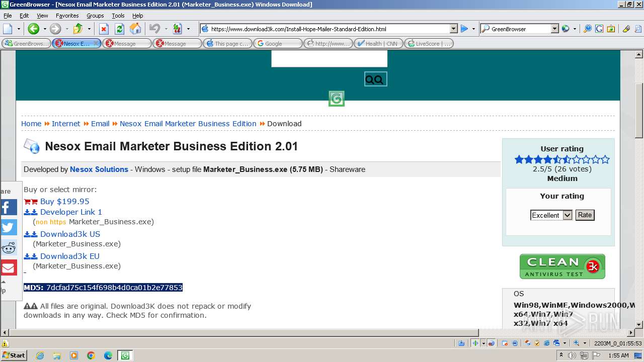Click the user rating stars

point(562,159)
